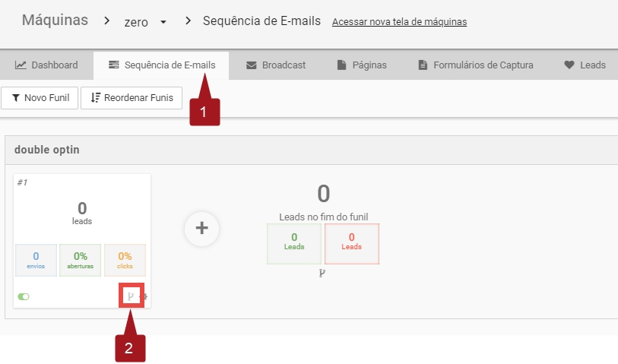Click the plus icon to add an email
The height and width of the screenshot is (364, 618).
pos(202,228)
